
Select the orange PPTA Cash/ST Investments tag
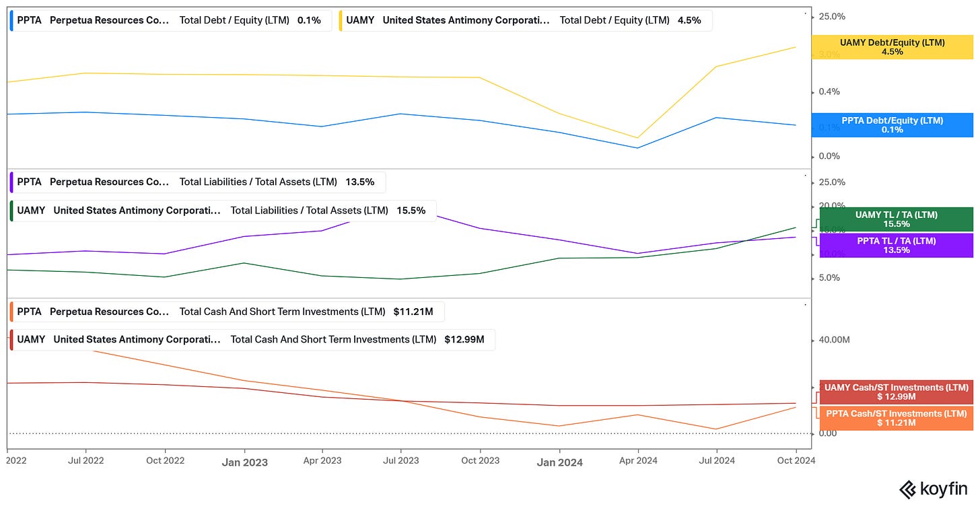click(x=896, y=418)
